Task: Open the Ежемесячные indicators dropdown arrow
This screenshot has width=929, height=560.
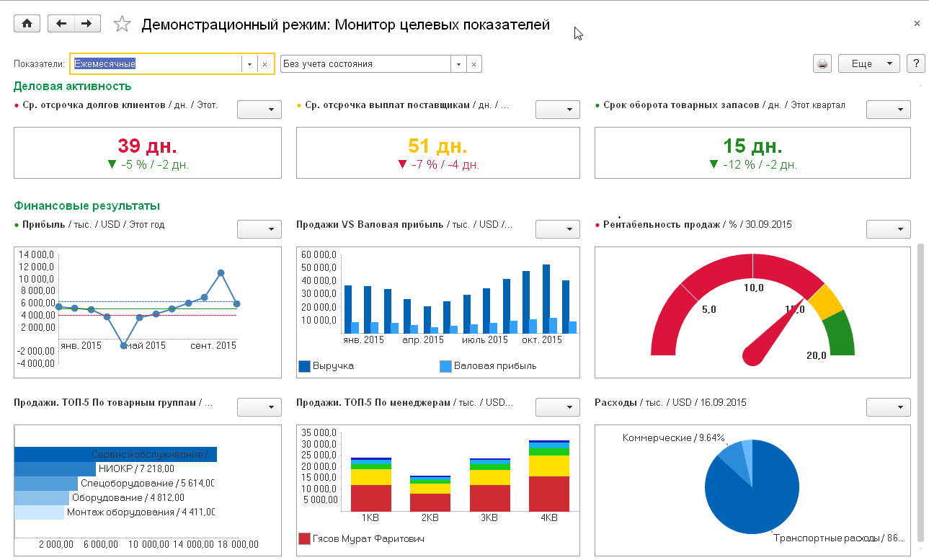Action: (x=249, y=64)
